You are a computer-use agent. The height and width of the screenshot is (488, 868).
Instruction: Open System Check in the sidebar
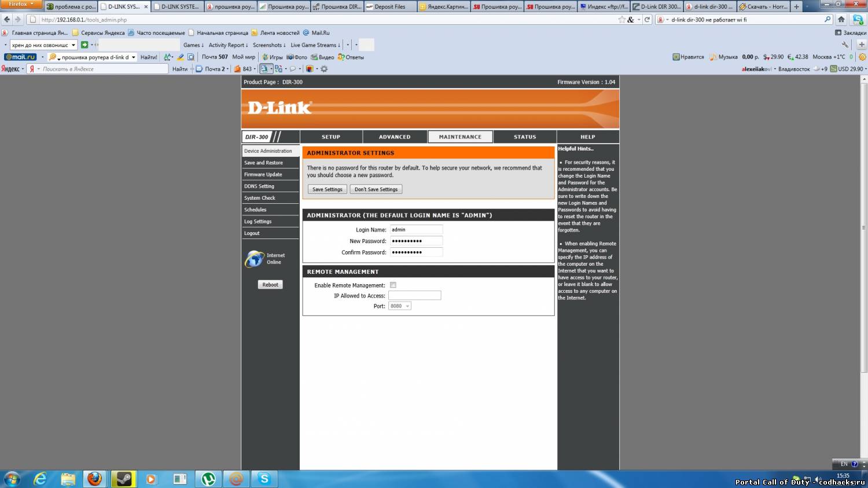pos(270,198)
